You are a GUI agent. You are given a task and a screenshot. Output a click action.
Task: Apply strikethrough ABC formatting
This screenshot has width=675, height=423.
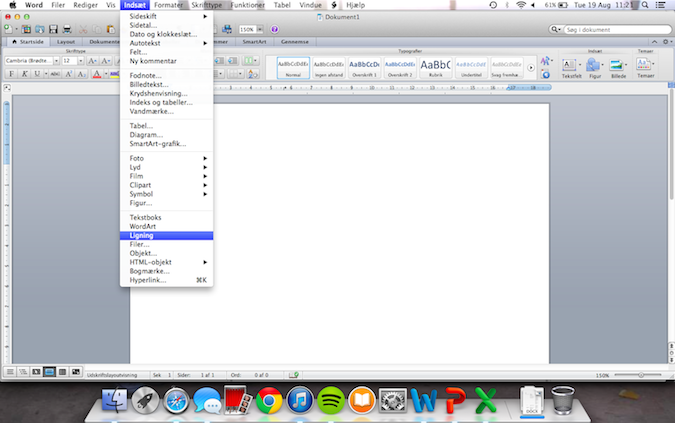55,74
